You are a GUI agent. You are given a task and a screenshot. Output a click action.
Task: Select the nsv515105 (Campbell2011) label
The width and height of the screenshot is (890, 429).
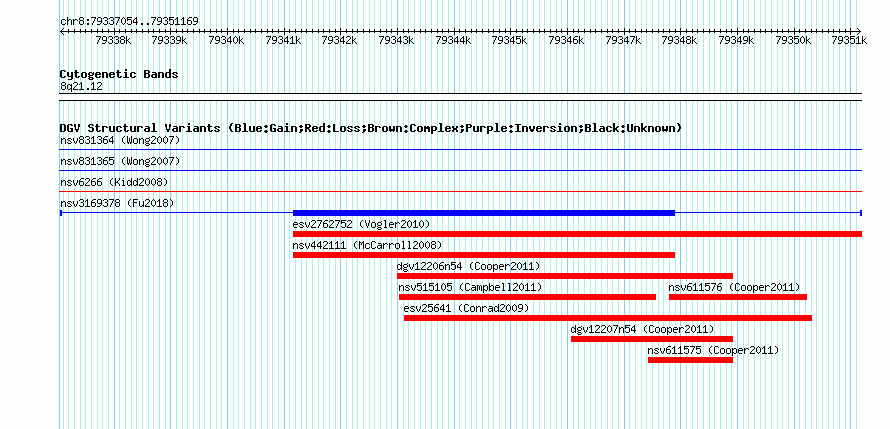click(471, 287)
